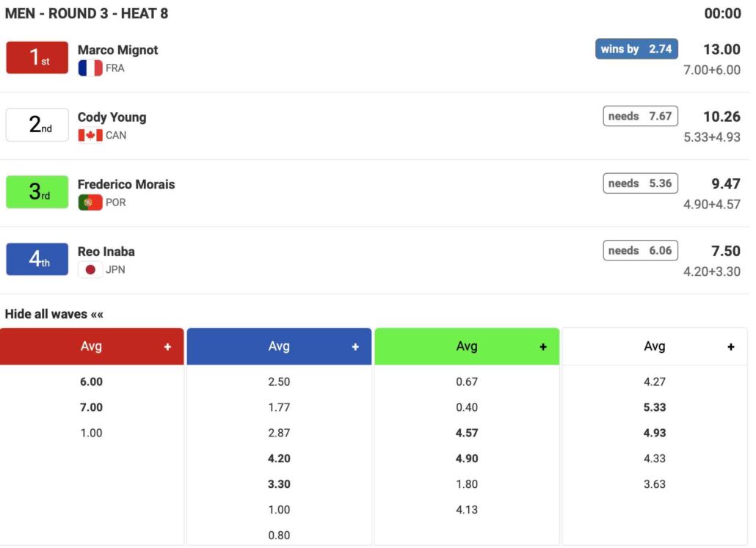Screen dimensions: 756x548
Task: Click the white 2nd place badge
Action: pos(37,125)
